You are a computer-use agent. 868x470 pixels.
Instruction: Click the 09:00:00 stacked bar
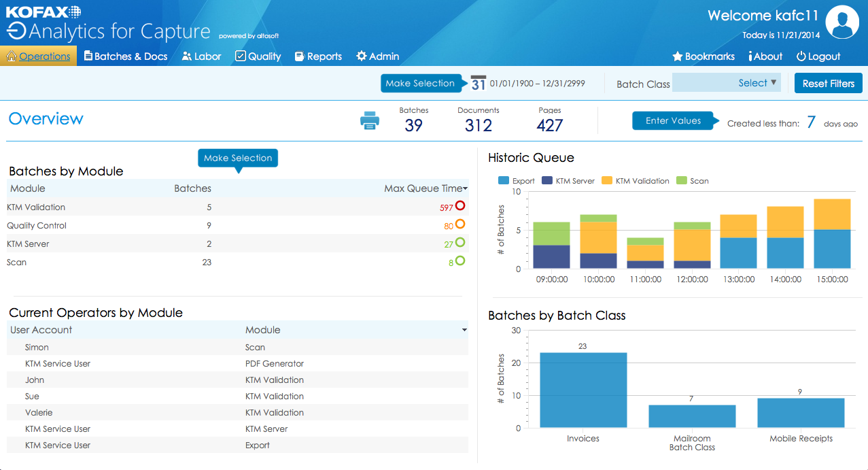[x=551, y=245]
